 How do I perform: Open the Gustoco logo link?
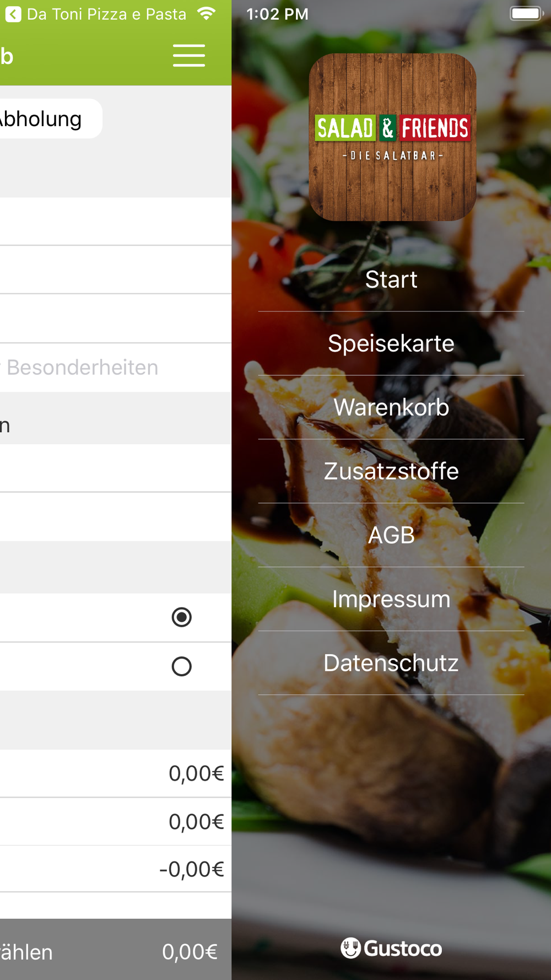pos(391,948)
